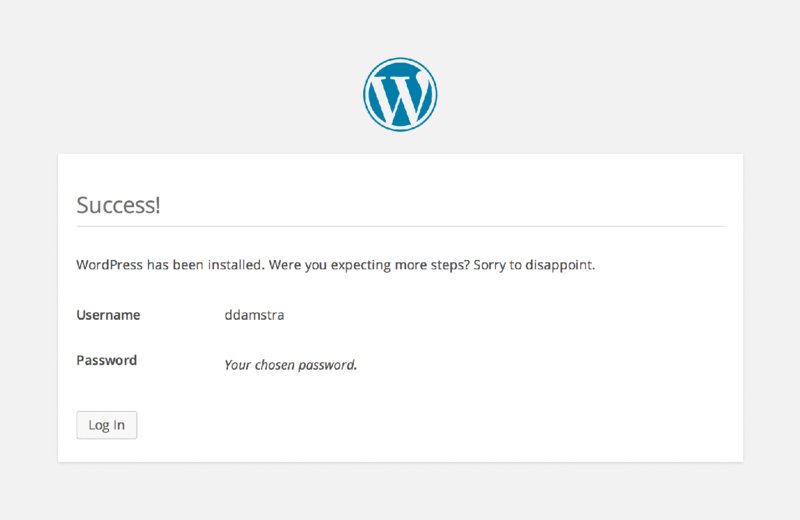Click the WordPress logo
This screenshot has width=800, height=520.
click(x=400, y=94)
